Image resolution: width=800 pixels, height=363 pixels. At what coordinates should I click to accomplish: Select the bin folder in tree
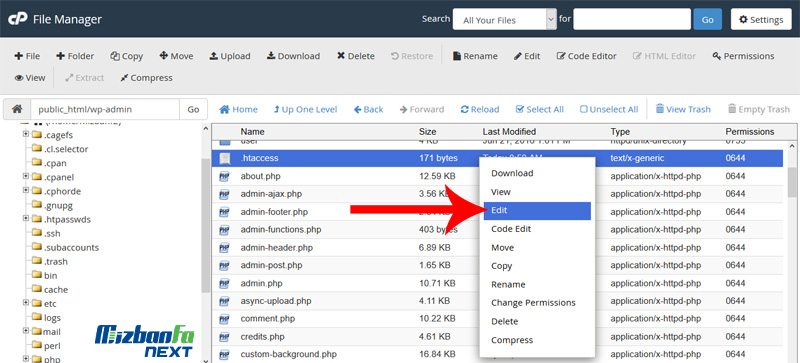click(51, 276)
